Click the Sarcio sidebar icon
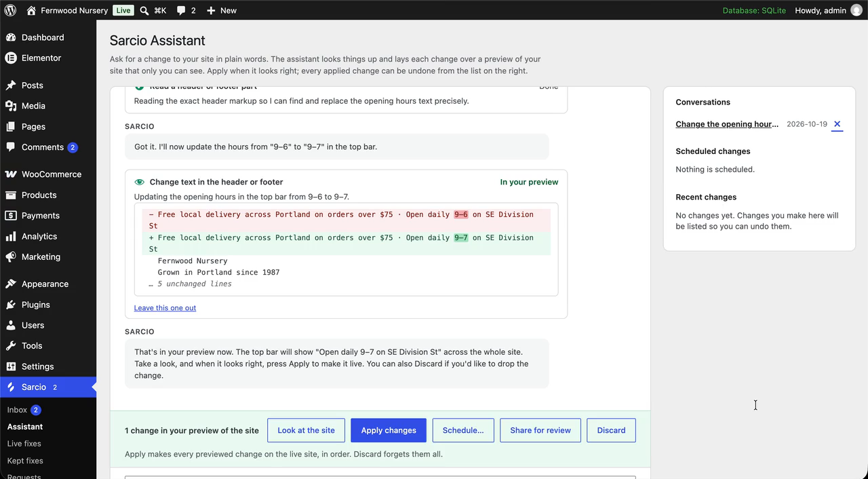The height and width of the screenshot is (479, 868). [x=11, y=387]
